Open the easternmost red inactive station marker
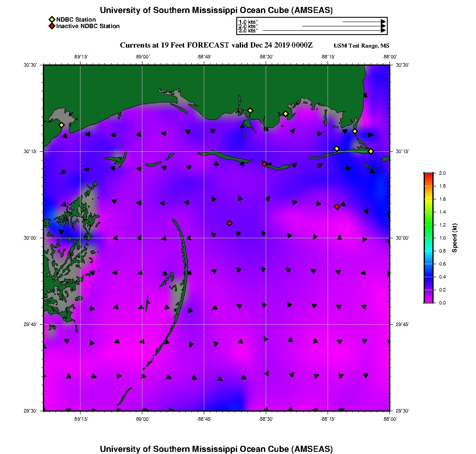The width and height of the screenshot is (476, 454). point(337,207)
